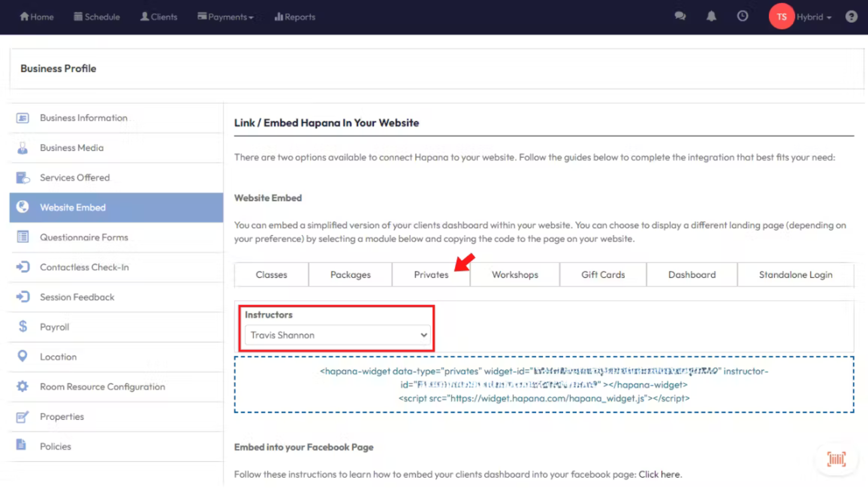Click the help question mark icon

tap(851, 17)
